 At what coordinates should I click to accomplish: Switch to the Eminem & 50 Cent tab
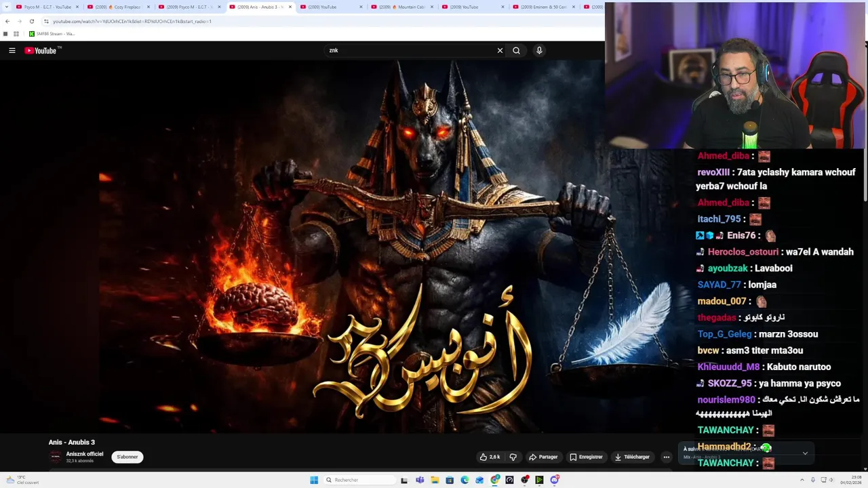[x=546, y=7]
